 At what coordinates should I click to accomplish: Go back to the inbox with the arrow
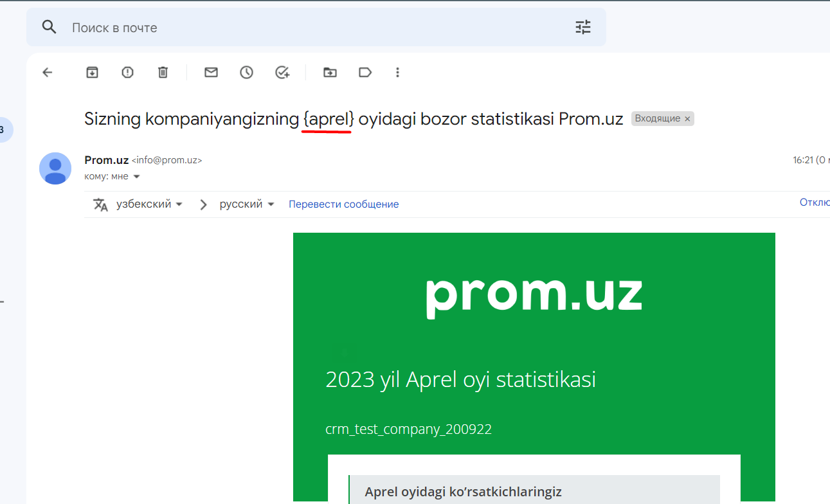click(x=47, y=73)
